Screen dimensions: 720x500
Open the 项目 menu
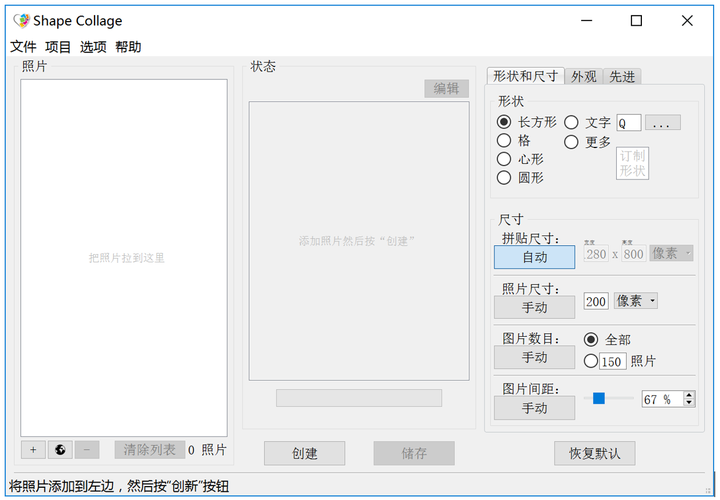58,47
